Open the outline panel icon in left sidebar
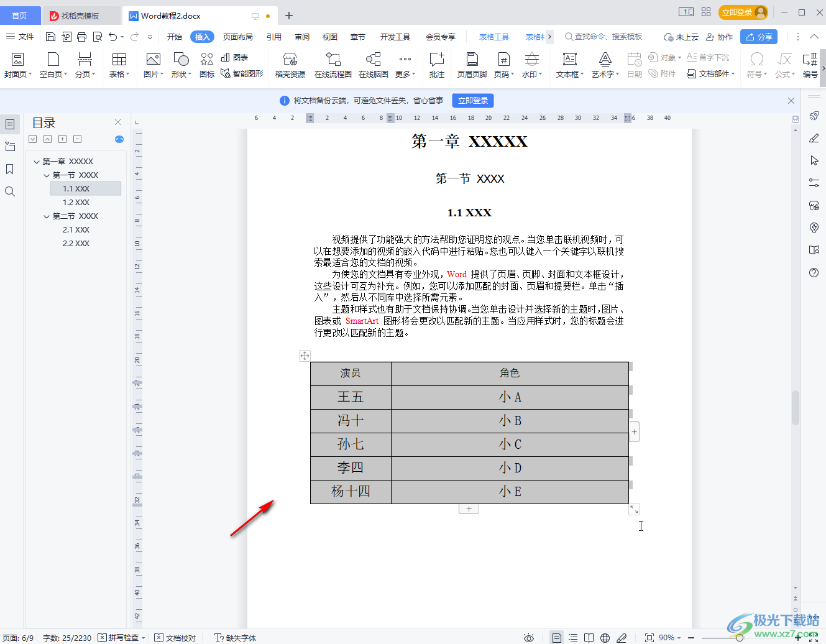This screenshot has height=644, width=826. click(x=10, y=124)
